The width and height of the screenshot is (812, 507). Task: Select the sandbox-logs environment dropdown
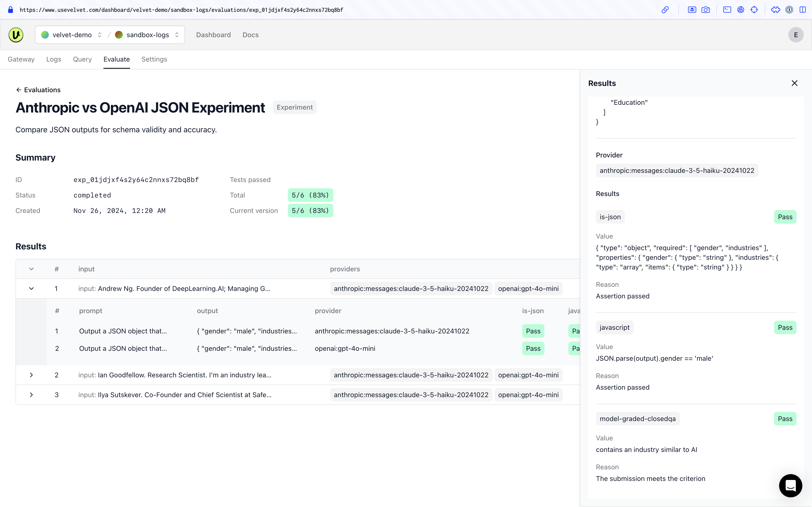click(x=148, y=35)
